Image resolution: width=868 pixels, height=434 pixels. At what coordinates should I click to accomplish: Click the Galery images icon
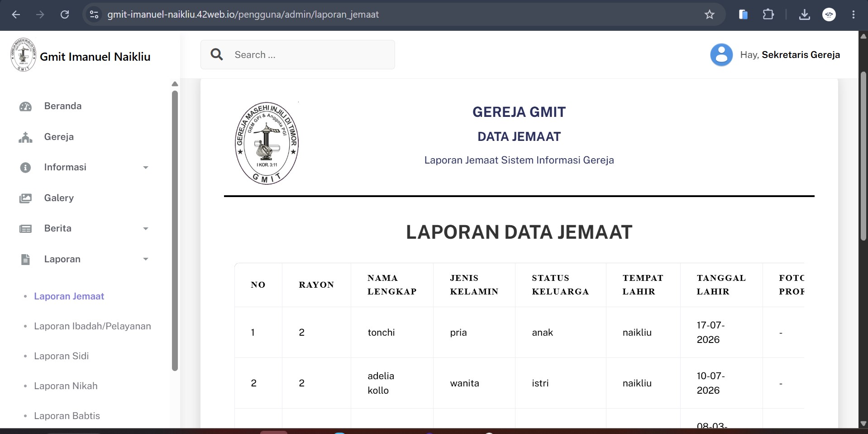[x=25, y=198]
